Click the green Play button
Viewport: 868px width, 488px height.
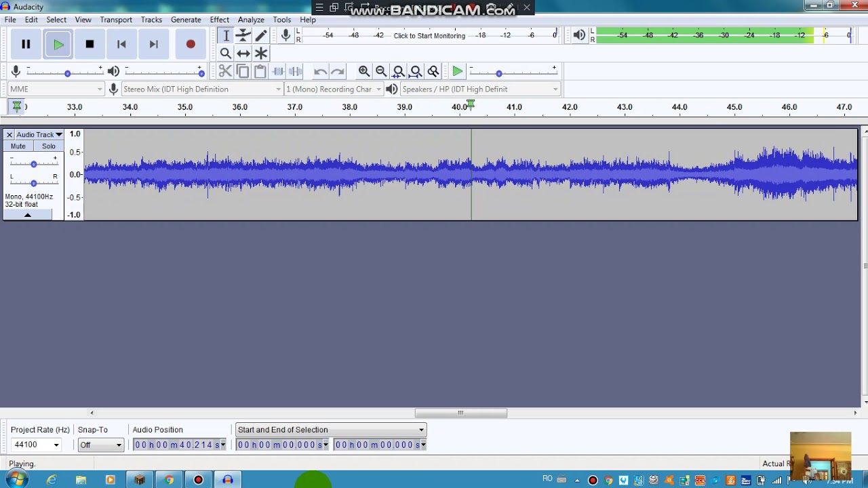point(58,45)
